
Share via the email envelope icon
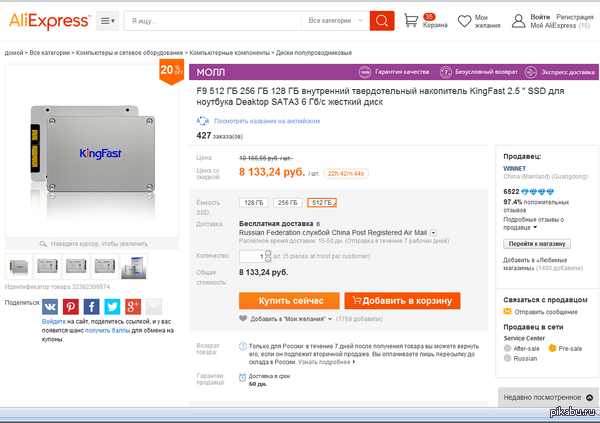point(154,307)
